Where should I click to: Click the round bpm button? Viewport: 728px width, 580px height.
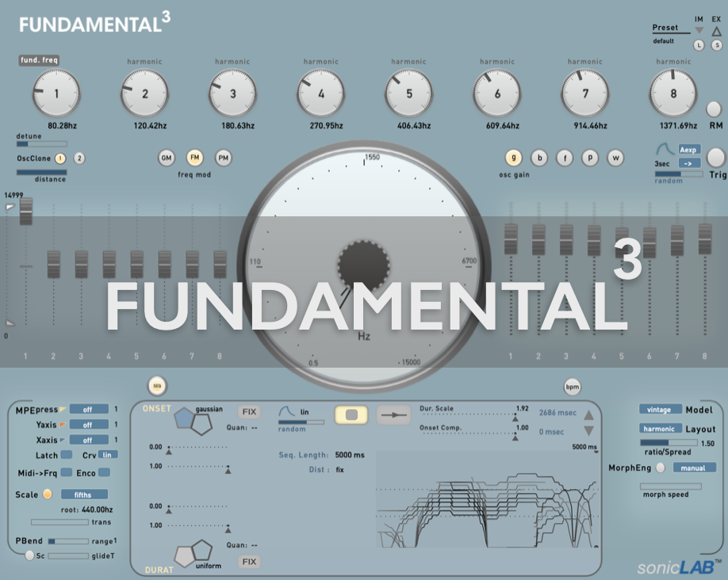(572, 387)
